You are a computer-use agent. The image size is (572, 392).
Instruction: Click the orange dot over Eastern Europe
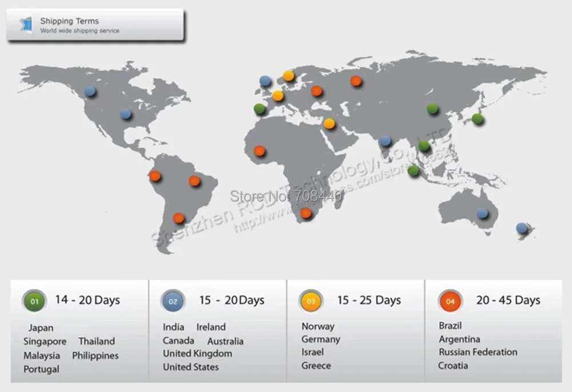click(317, 91)
